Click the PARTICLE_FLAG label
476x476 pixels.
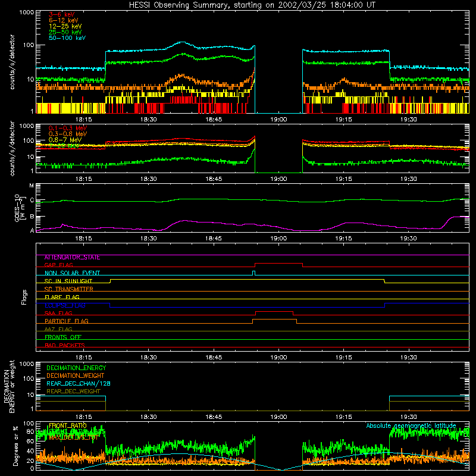pyautogui.click(x=67, y=321)
